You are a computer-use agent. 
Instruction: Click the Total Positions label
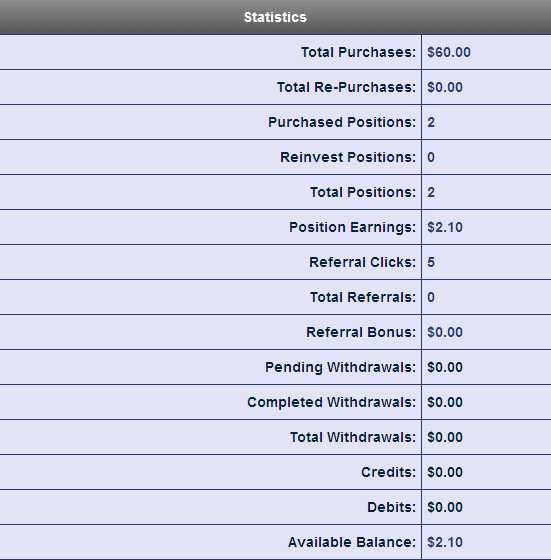(x=363, y=192)
